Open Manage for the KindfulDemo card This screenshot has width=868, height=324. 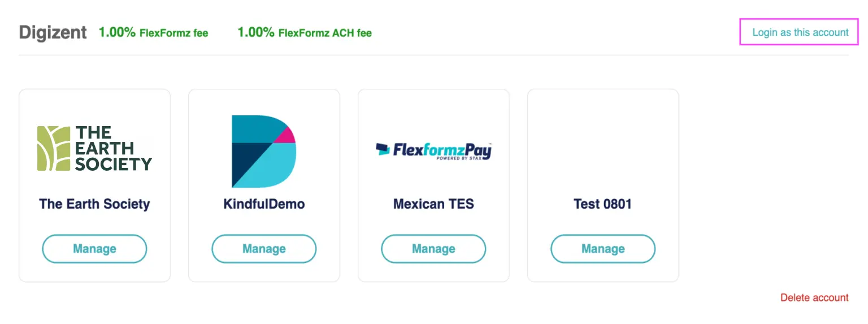pyautogui.click(x=264, y=249)
